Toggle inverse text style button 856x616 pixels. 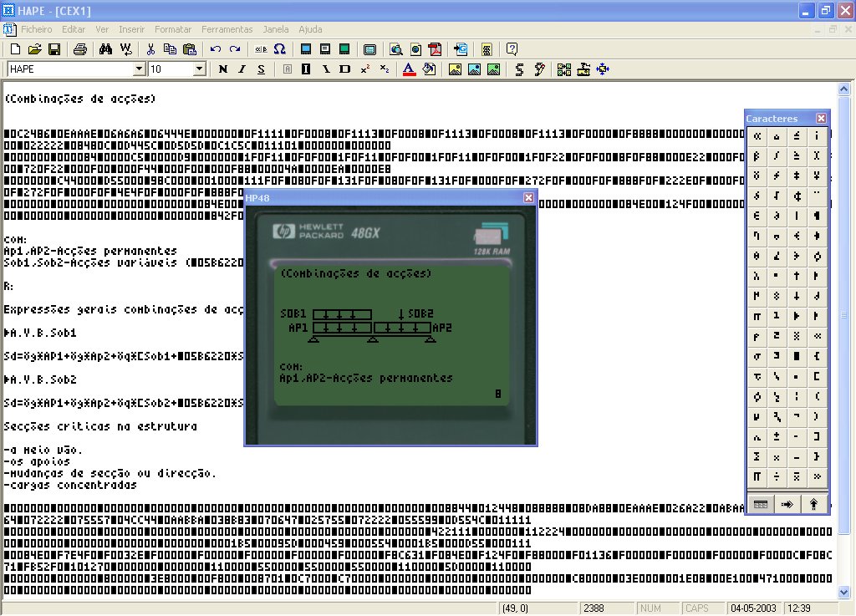306,69
